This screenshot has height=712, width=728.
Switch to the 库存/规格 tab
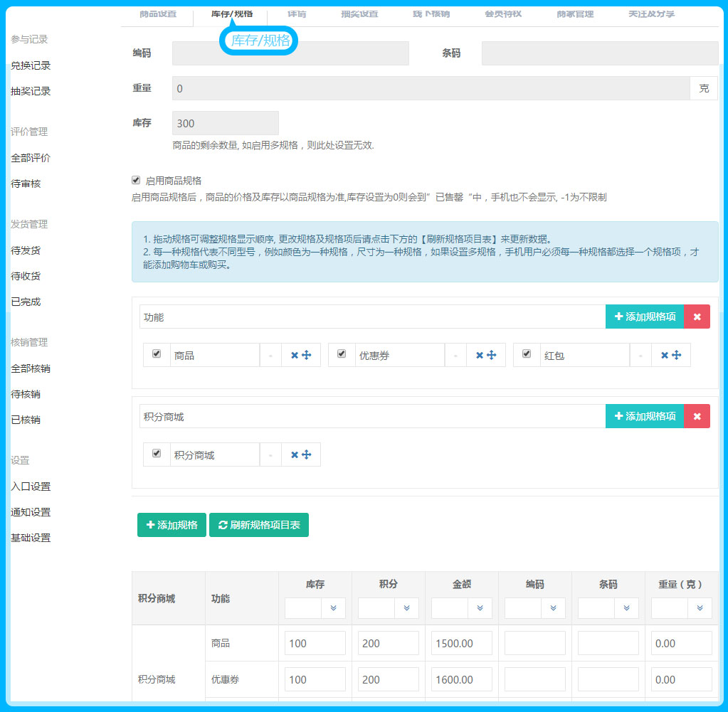231,14
